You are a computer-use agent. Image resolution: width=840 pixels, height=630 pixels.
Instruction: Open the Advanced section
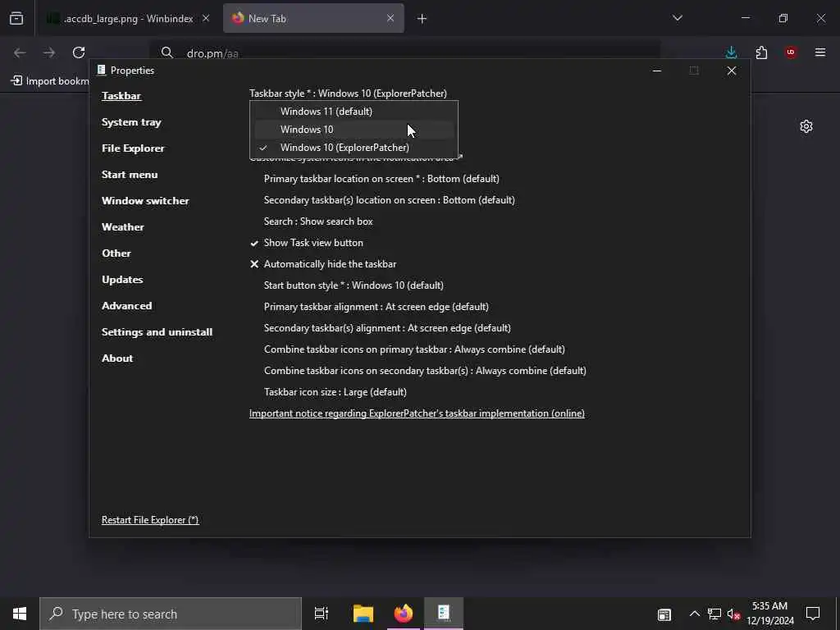(127, 306)
